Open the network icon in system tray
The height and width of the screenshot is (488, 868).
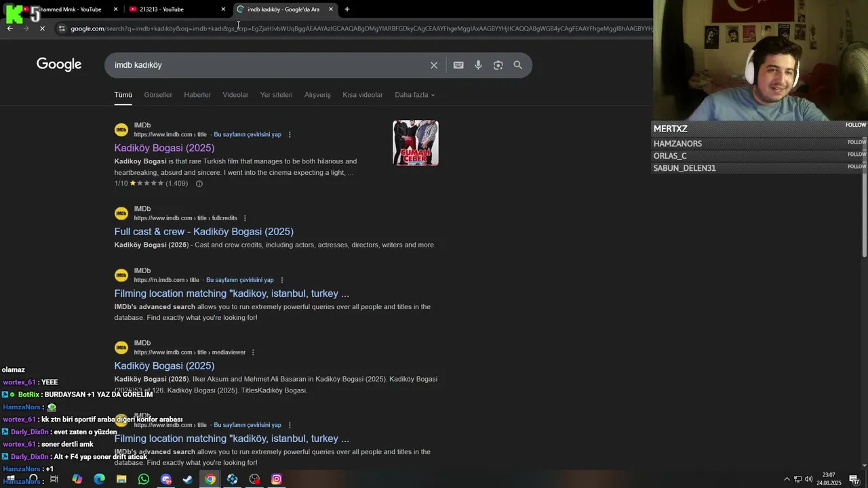(x=797, y=479)
